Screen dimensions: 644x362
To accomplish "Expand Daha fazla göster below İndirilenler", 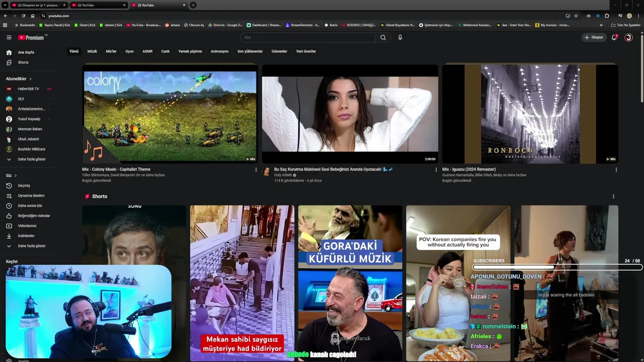I will point(32,246).
